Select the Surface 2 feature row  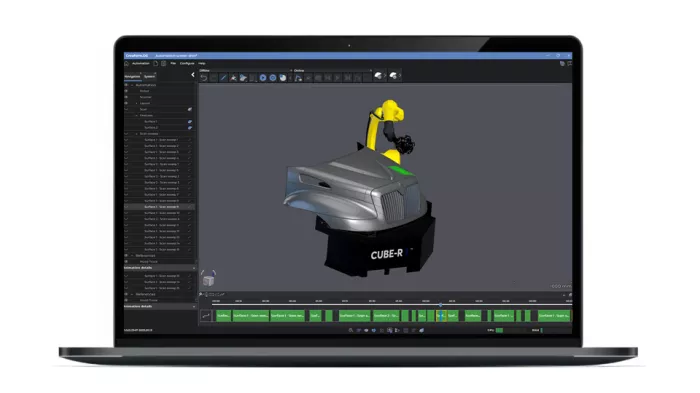[159, 128]
